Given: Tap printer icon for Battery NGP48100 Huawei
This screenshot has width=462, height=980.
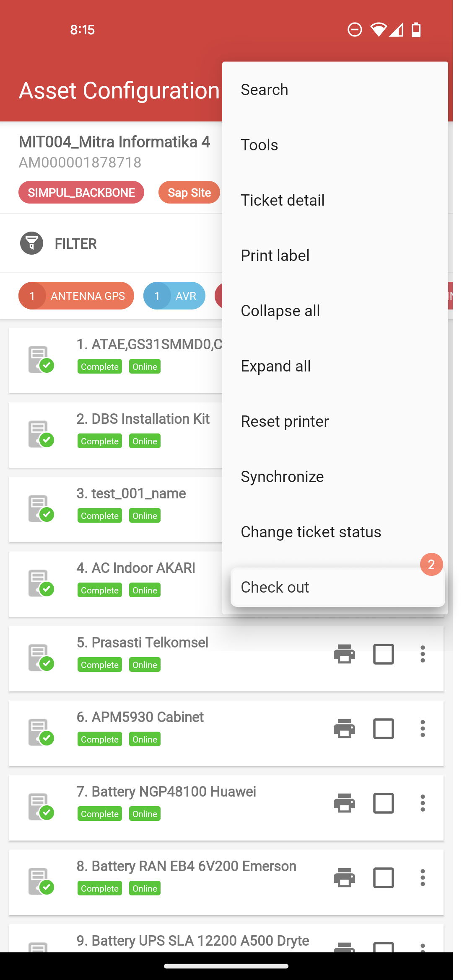Looking at the screenshot, I should coord(344,803).
